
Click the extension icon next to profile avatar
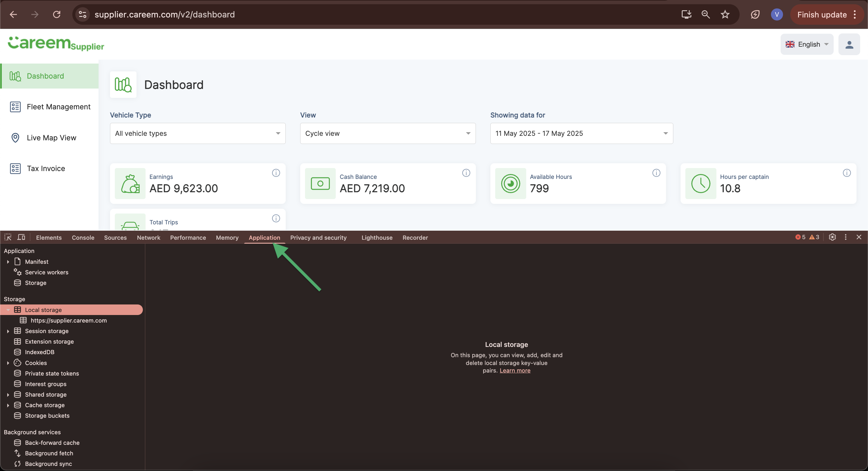tap(755, 14)
